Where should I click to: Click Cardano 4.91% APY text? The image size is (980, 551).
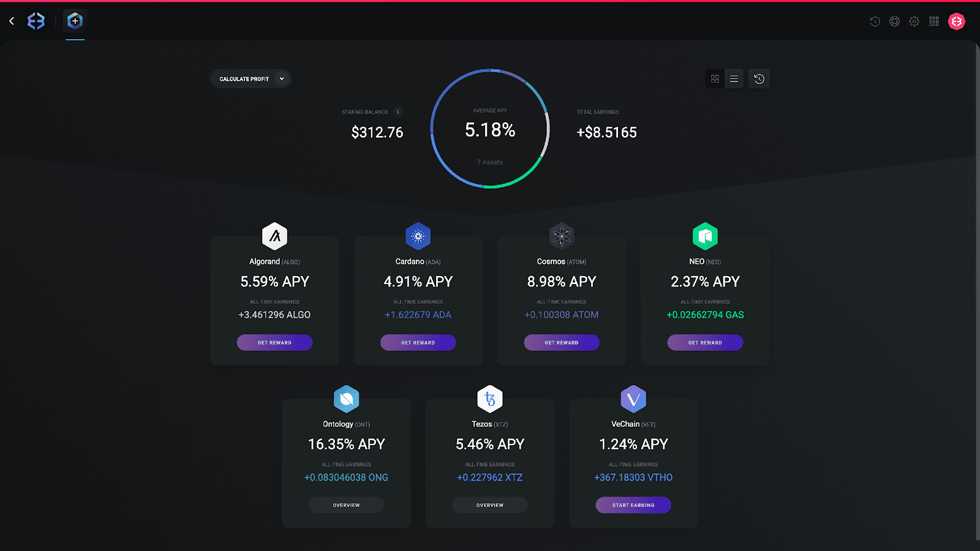click(x=418, y=282)
